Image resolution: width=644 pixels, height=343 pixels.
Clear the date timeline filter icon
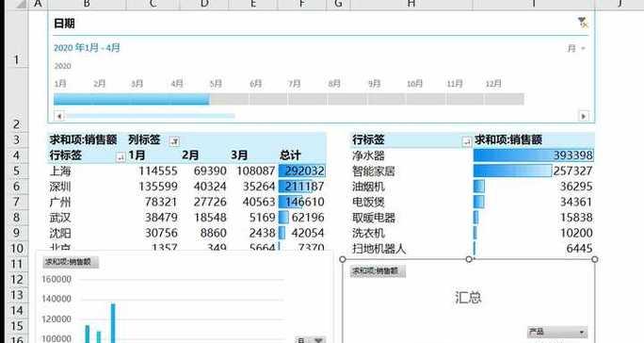click(583, 23)
